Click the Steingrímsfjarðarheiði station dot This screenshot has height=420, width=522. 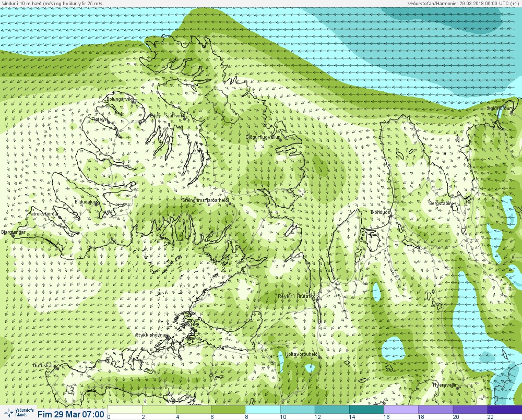pyautogui.click(x=230, y=203)
